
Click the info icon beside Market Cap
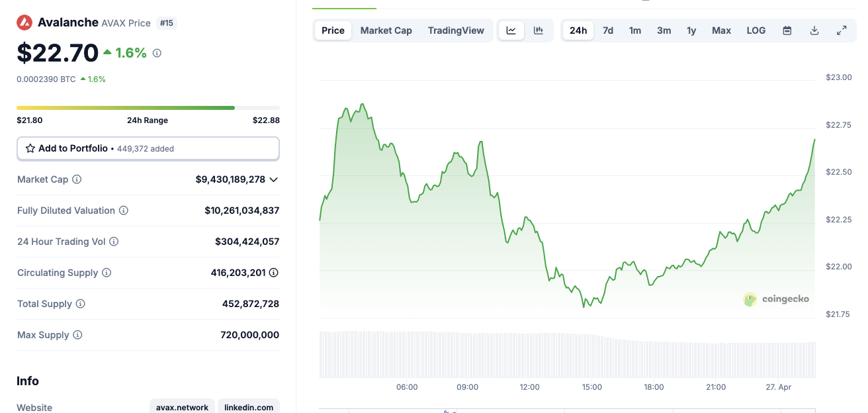[77, 179]
